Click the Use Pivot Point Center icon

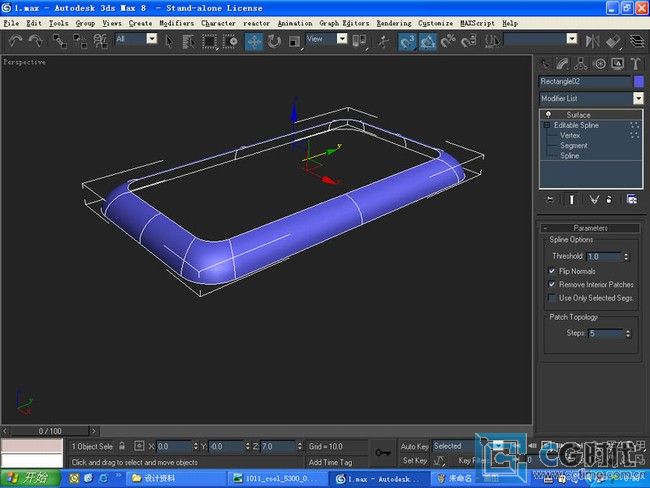(359, 41)
